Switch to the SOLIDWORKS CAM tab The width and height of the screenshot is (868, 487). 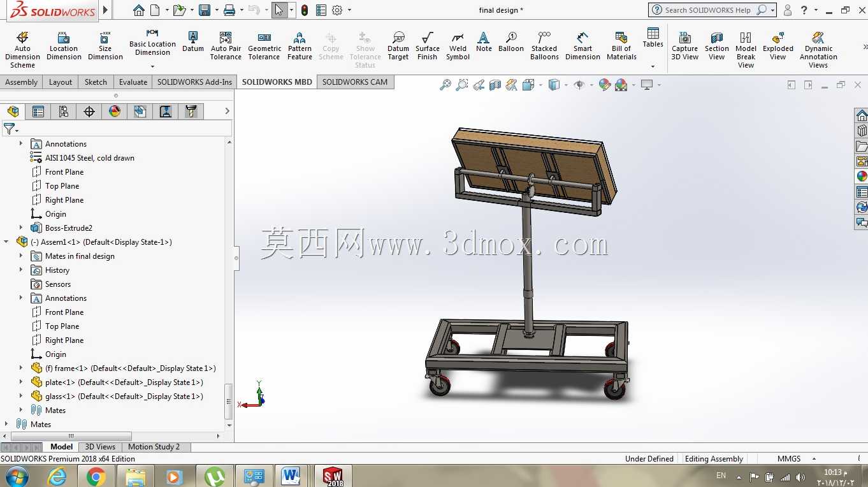[355, 82]
